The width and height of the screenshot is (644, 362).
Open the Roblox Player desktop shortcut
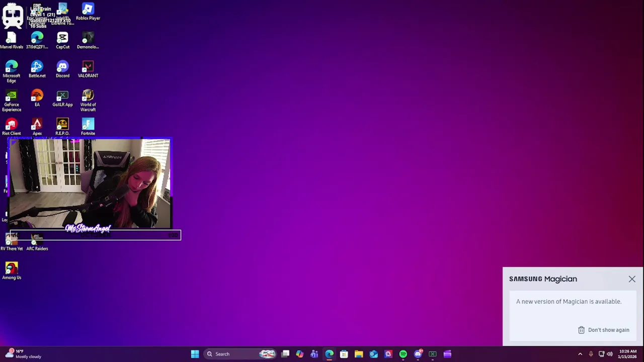pos(88,12)
